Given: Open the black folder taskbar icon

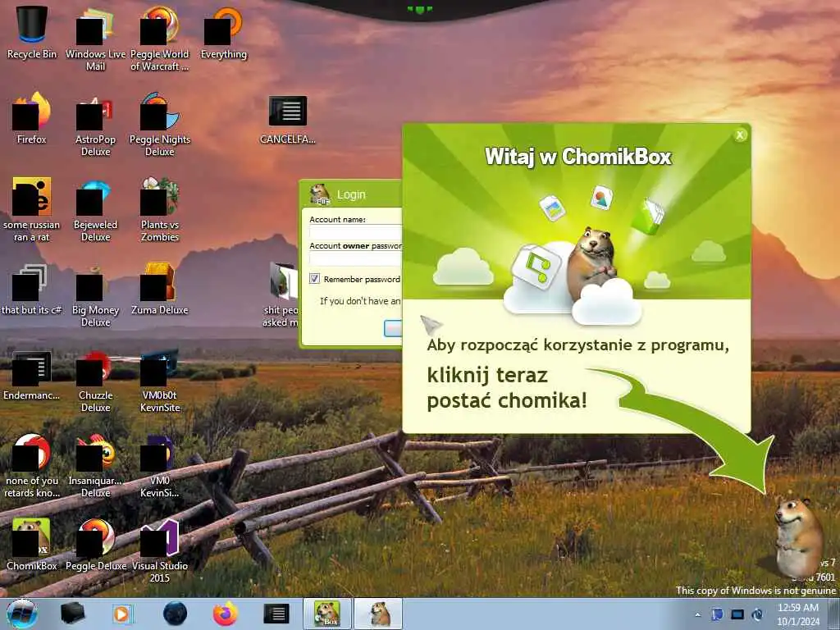Looking at the screenshot, I should point(72,614).
